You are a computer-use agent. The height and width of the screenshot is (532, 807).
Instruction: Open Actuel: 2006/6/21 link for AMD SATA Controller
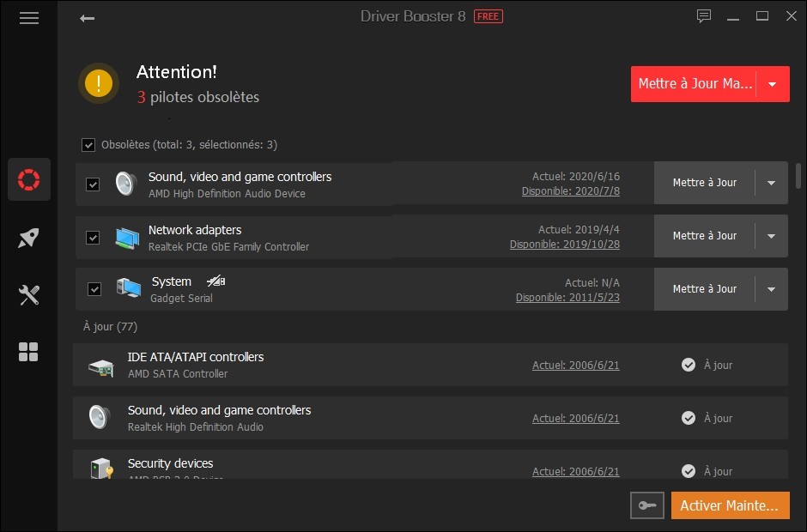tap(575, 366)
